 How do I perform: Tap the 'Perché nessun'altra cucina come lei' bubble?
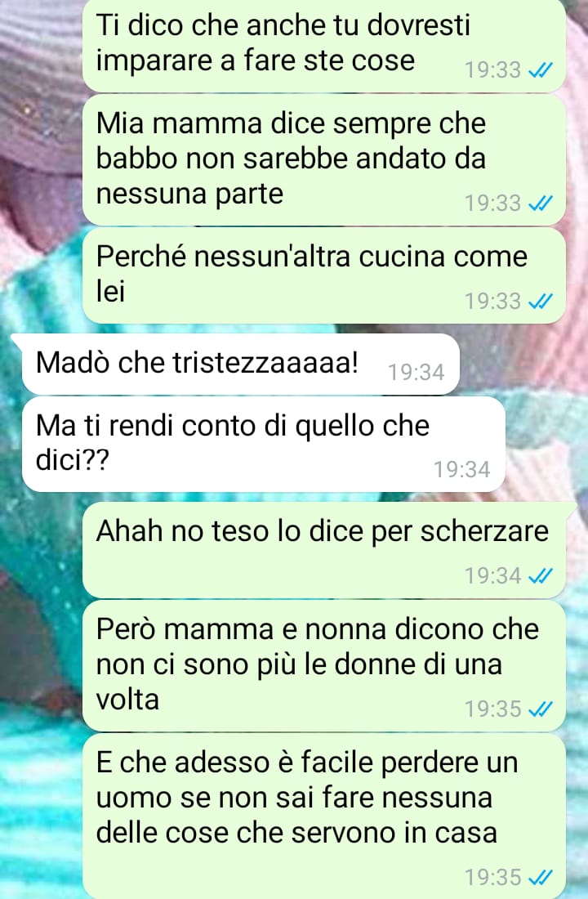click(323, 275)
